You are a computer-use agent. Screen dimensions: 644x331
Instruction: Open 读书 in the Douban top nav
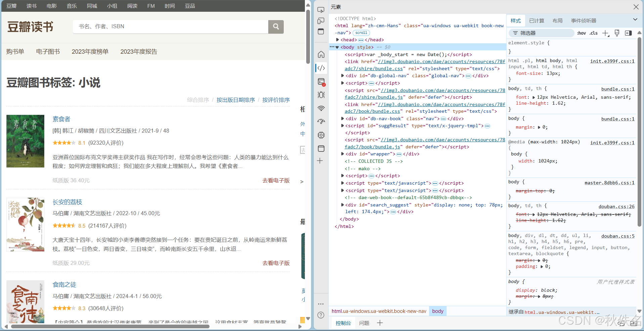[x=32, y=6]
